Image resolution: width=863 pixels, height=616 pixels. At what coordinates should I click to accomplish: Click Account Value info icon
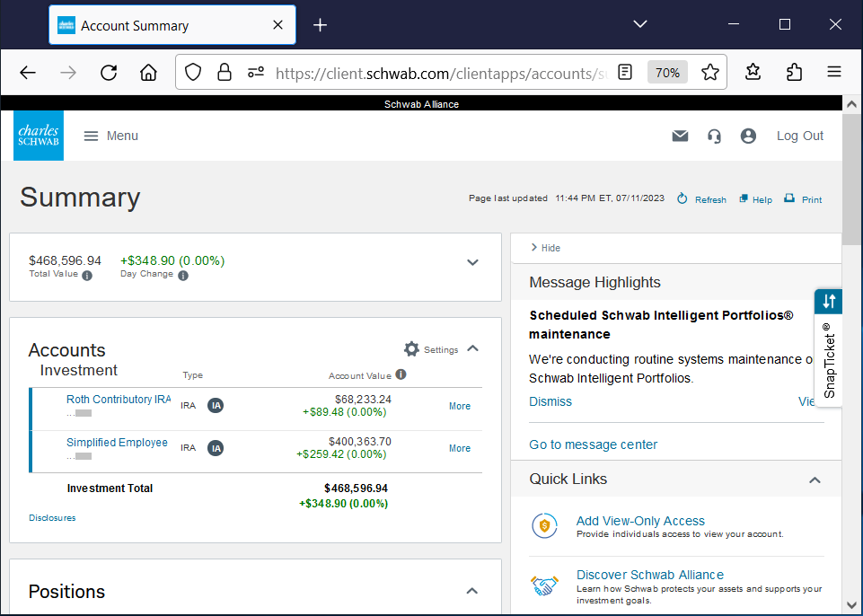point(401,374)
